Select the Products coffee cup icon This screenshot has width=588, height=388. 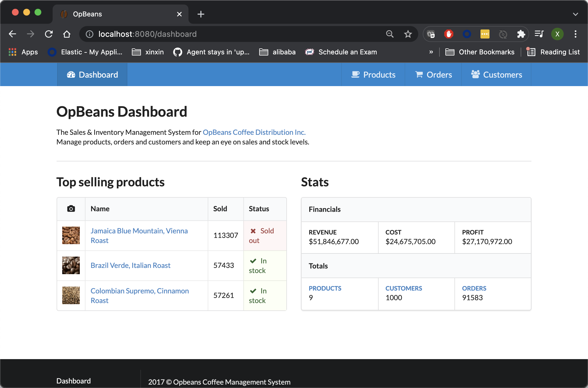pyautogui.click(x=355, y=74)
